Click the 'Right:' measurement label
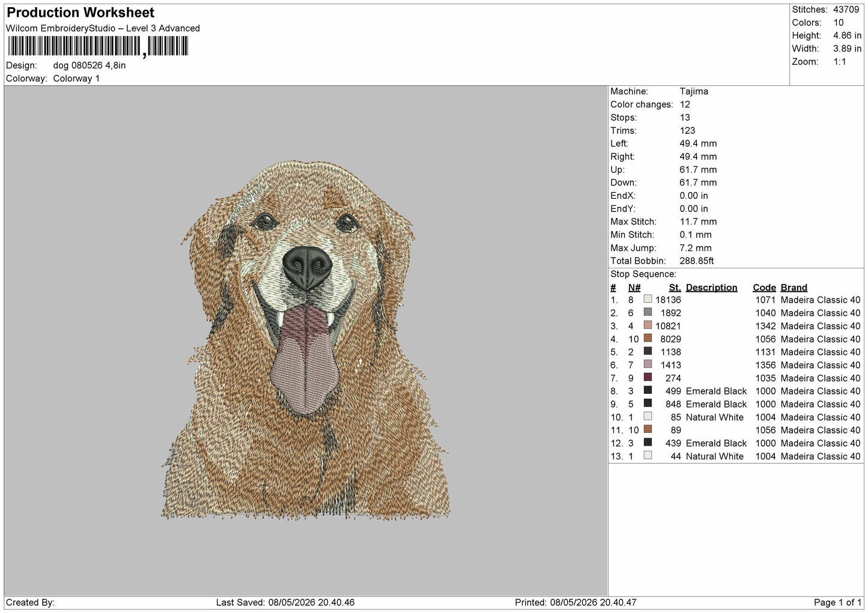Screen dimensions: 868x613 tap(622, 157)
